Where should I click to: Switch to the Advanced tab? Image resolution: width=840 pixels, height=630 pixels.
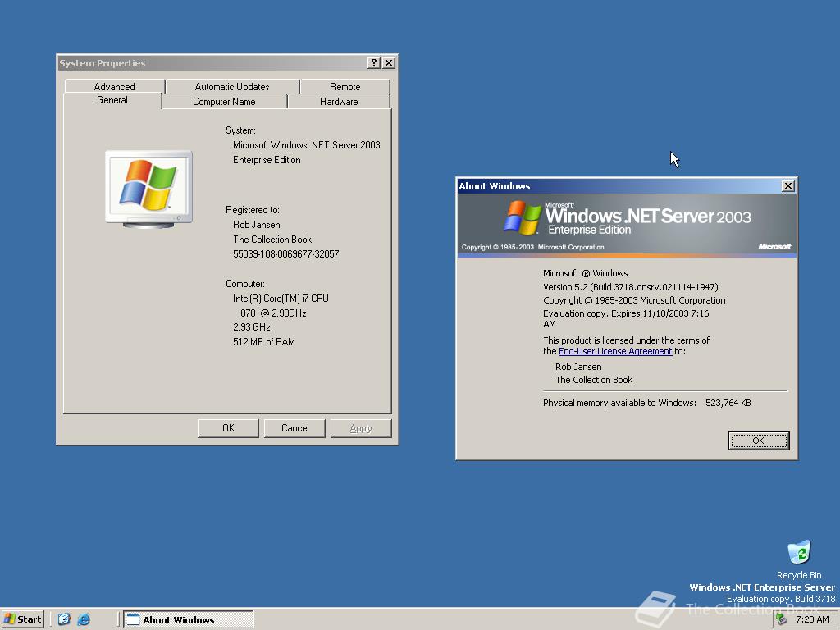pos(114,86)
